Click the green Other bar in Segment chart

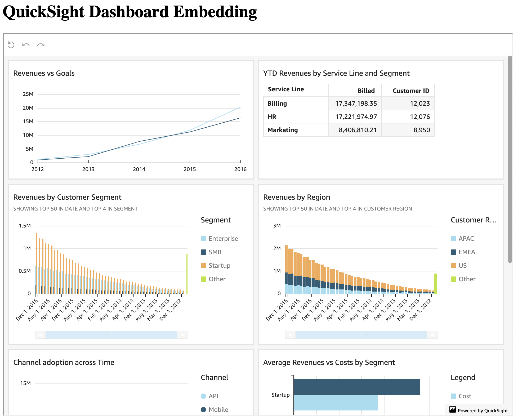187,274
